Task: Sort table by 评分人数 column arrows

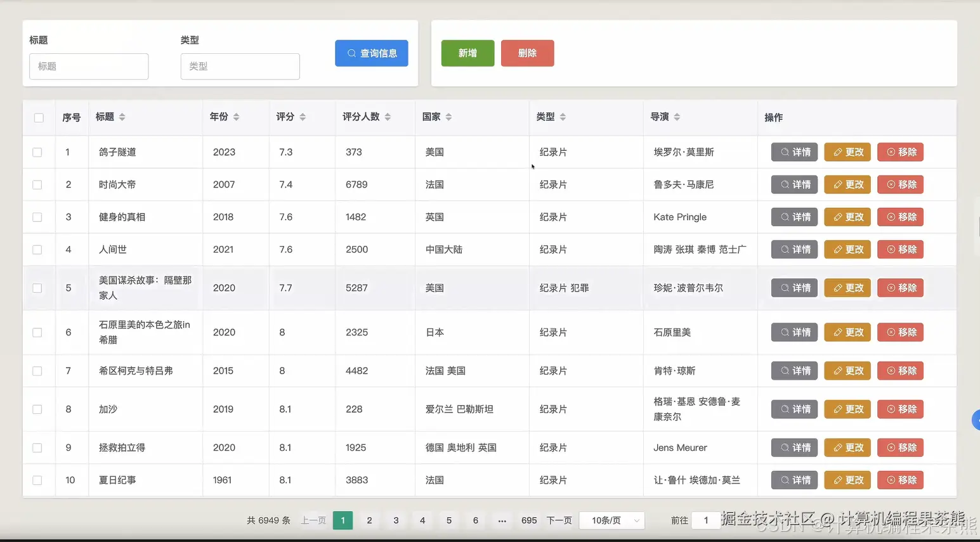Action: tap(388, 117)
